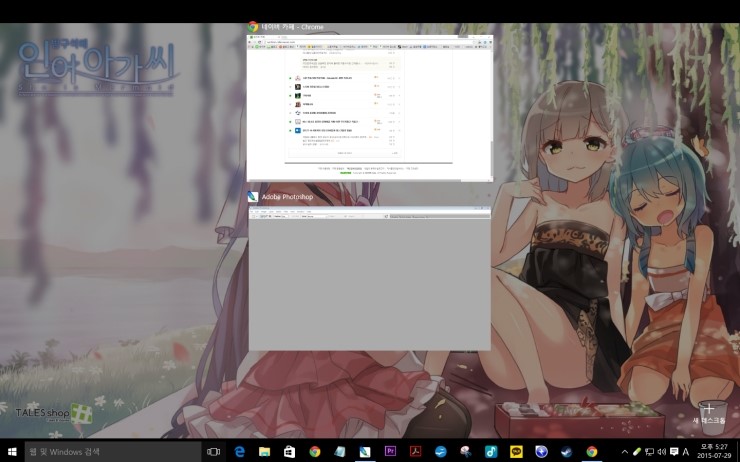Open the blue swirl app taskbar icon

click(x=440, y=452)
